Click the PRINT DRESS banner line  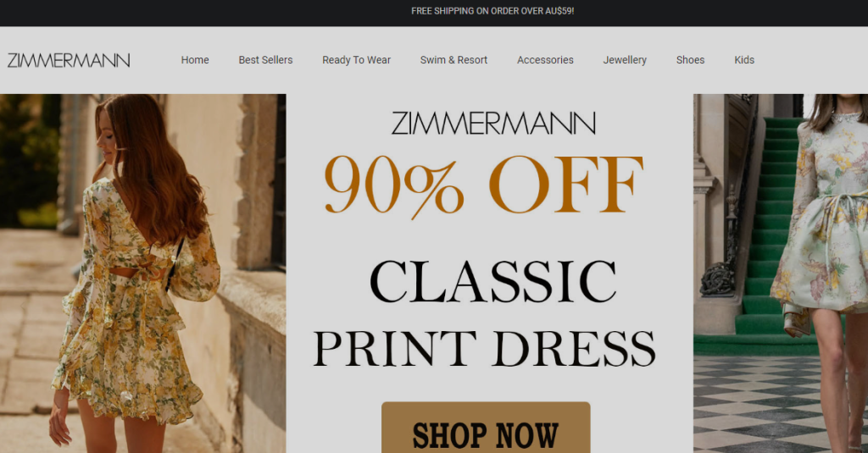485,349
